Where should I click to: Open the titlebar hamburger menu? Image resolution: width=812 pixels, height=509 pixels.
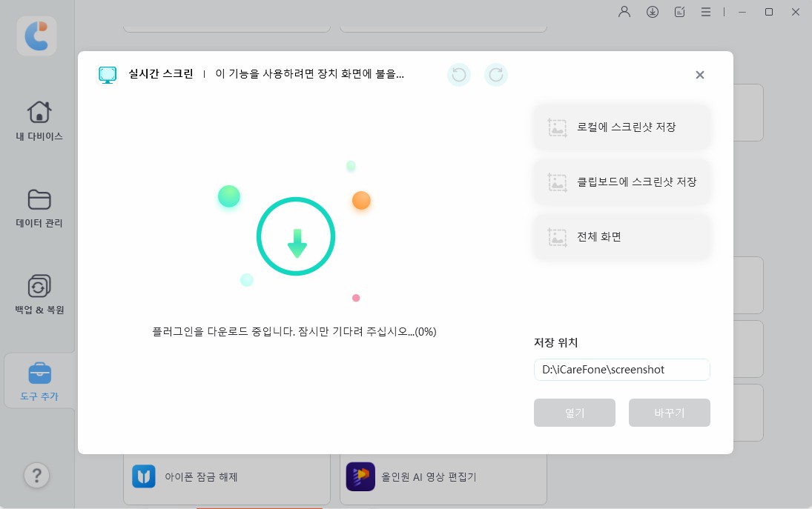click(706, 11)
